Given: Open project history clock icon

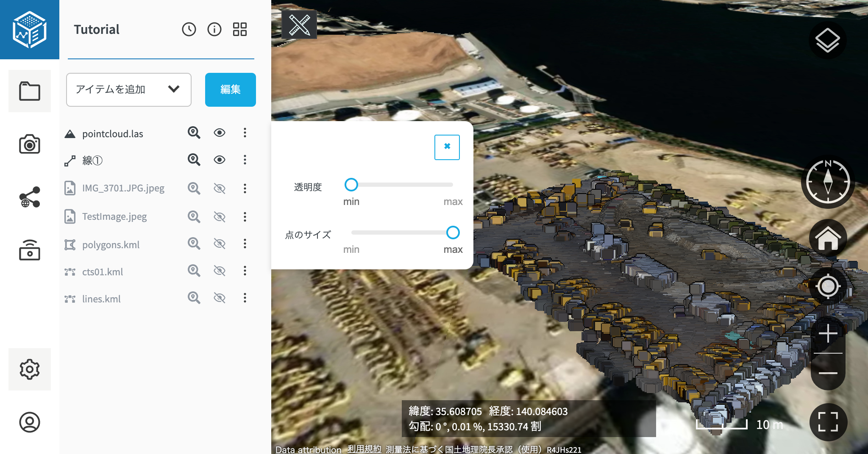Looking at the screenshot, I should pyautogui.click(x=189, y=29).
